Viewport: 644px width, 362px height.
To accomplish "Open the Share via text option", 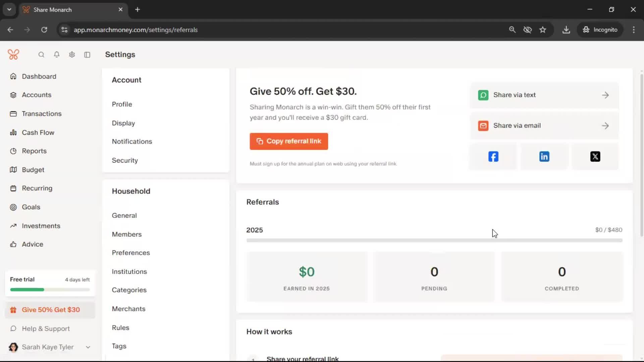I will (x=544, y=95).
